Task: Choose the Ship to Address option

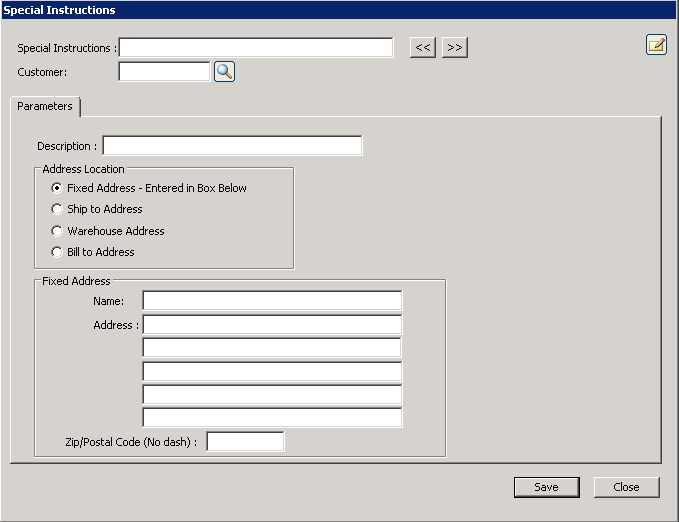Action: click(58, 209)
